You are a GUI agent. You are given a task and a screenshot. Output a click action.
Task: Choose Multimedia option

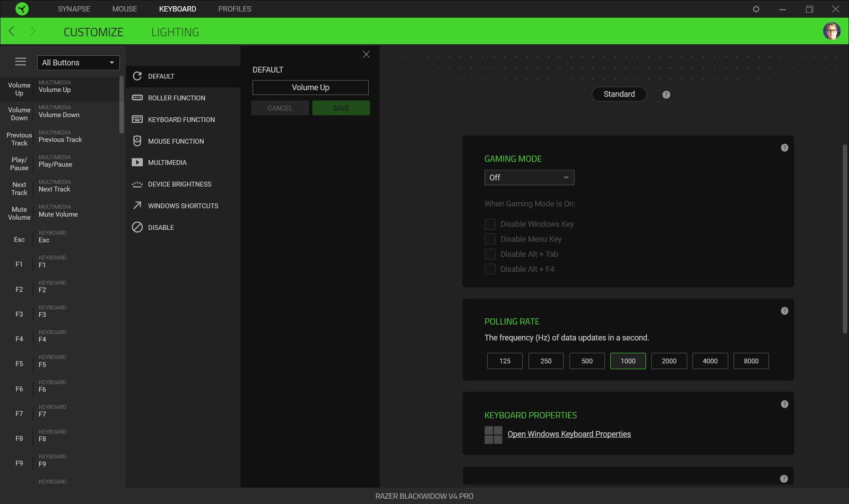point(183,162)
